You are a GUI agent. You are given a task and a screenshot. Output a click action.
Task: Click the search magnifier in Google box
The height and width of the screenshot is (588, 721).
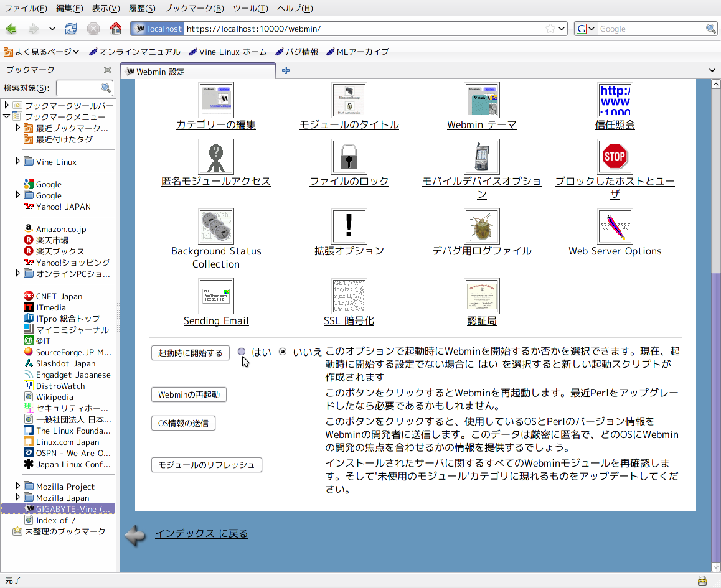tap(710, 29)
